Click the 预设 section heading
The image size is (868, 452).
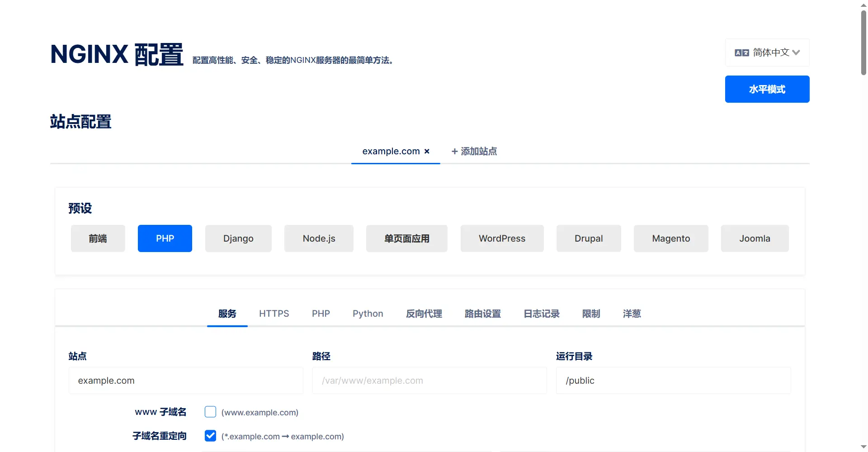point(80,208)
